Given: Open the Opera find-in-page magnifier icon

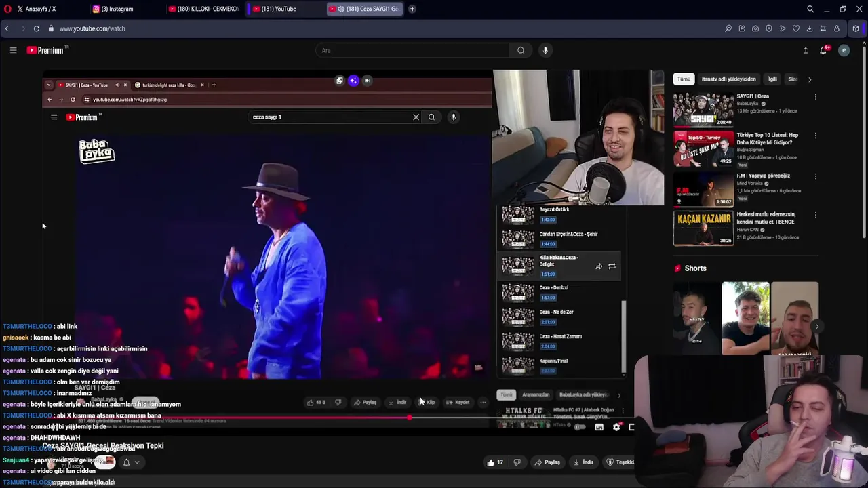Looking at the screenshot, I should tap(728, 28).
